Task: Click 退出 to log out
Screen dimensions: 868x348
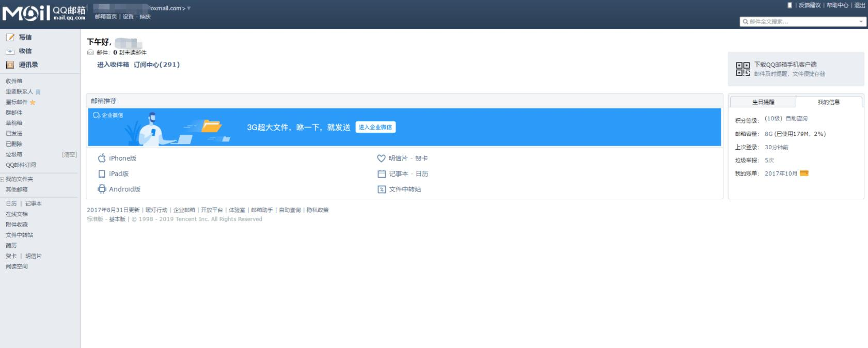Action: tap(860, 5)
